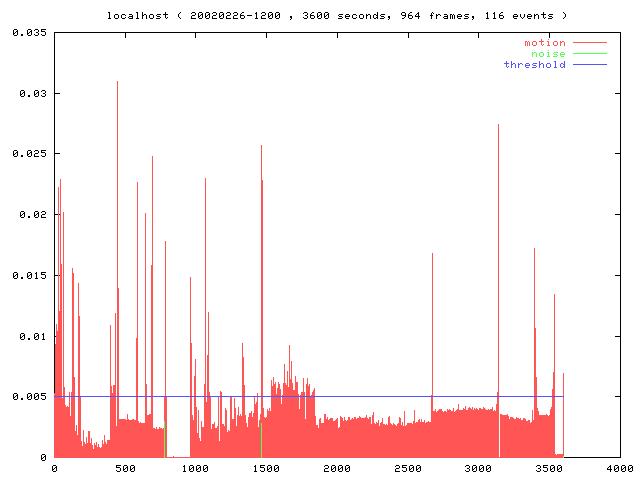The width and height of the screenshot is (640, 480).
Task: Click the red motion legend line sample
Action: point(590,43)
